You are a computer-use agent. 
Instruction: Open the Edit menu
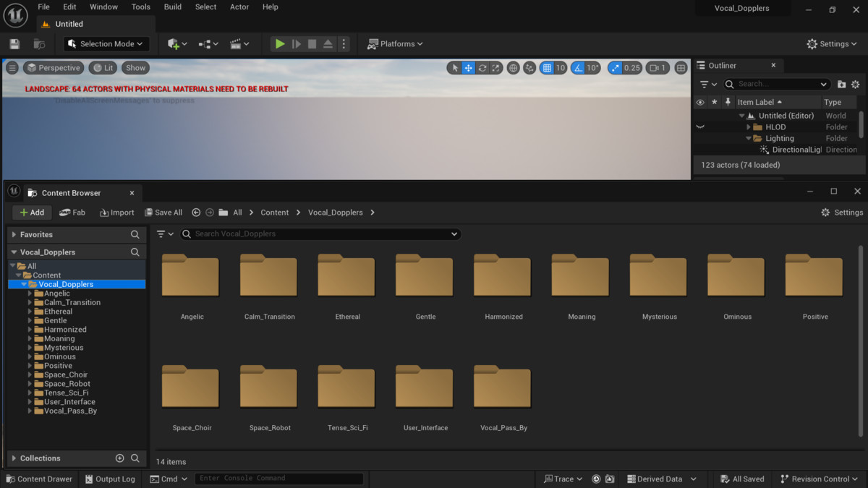point(69,7)
